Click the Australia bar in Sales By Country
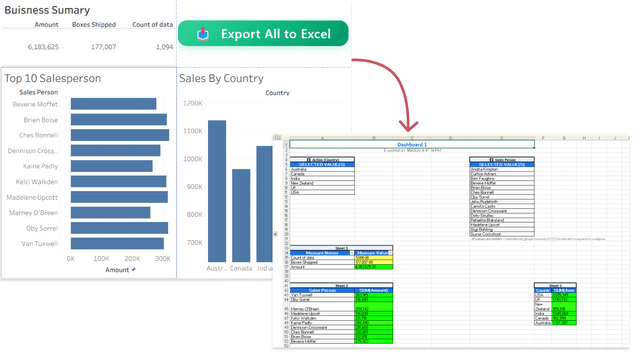The image size is (640, 363). 217,191
